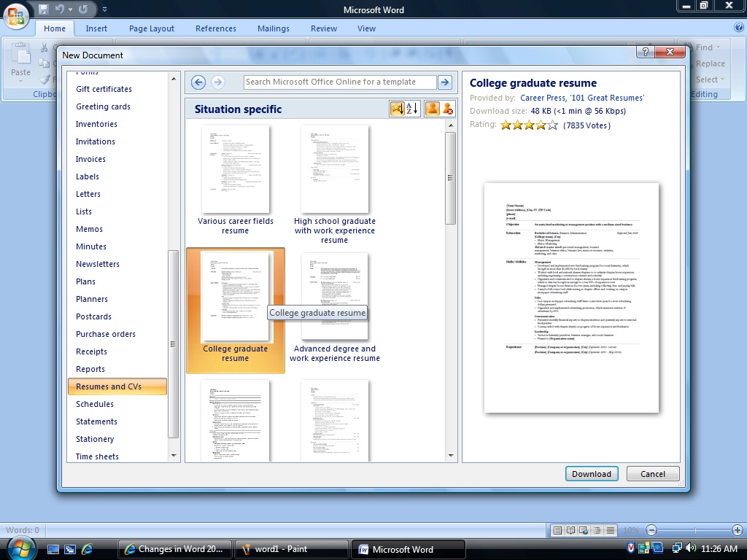Image resolution: width=747 pixels, height=560 pixels.
Task: Select Purchase orders category
Action: [x=106, y=334]
